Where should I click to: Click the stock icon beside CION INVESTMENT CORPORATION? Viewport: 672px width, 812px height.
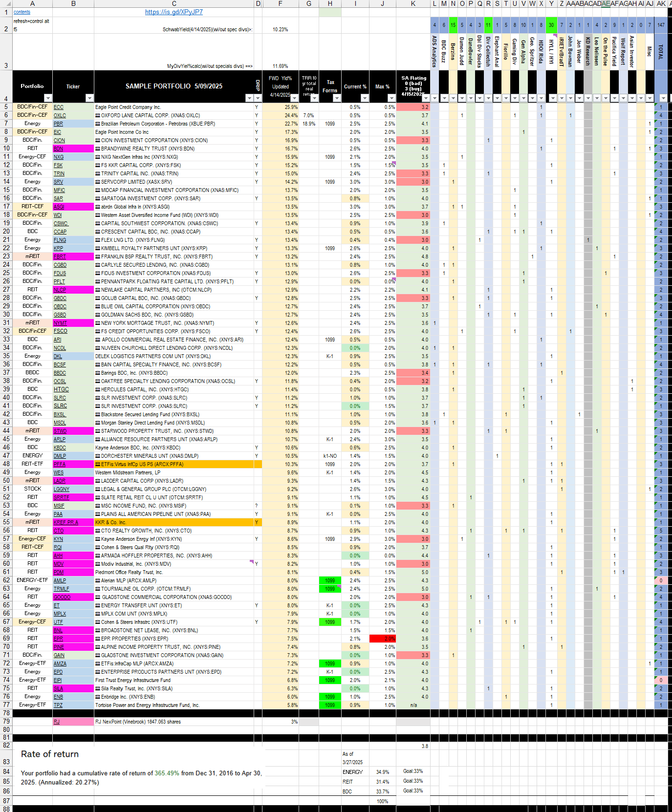point(98,141)
